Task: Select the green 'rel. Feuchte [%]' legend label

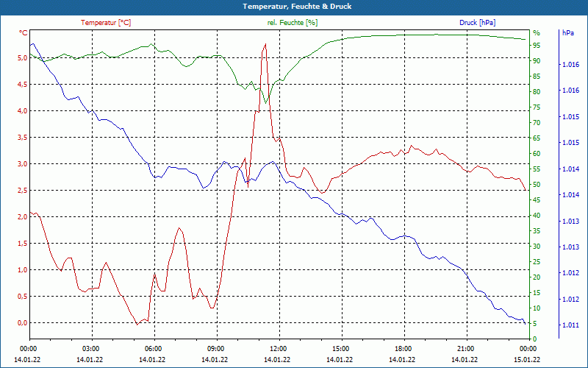Action: (293, 23)
